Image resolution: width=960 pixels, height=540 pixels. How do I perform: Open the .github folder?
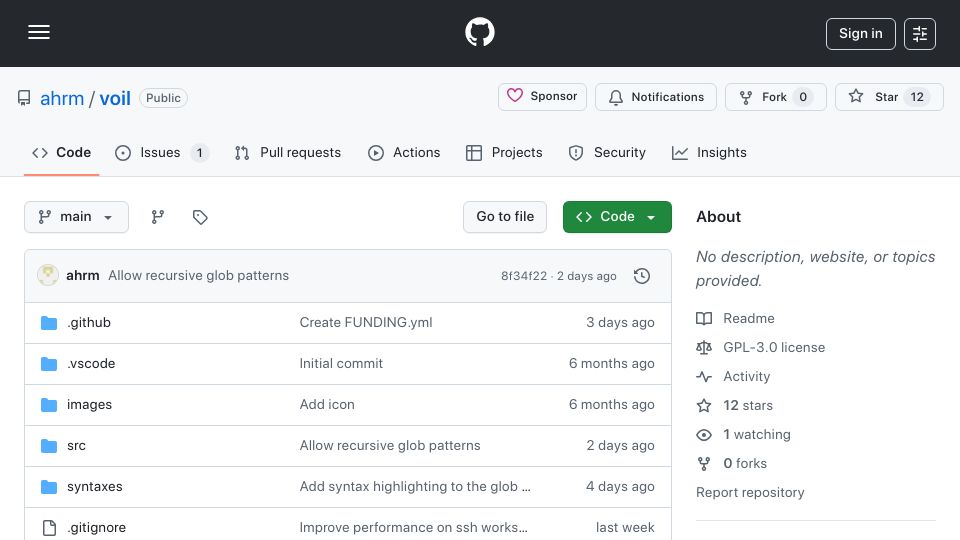(x=89, y=323)
